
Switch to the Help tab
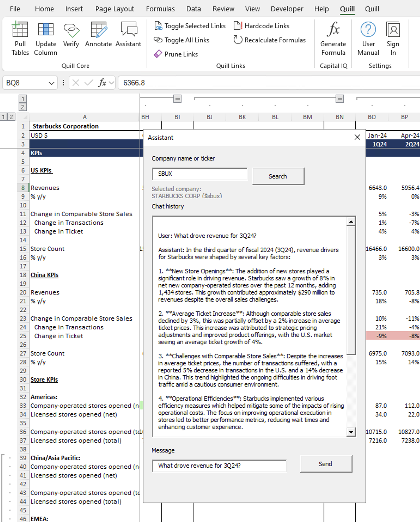point(322,9)
